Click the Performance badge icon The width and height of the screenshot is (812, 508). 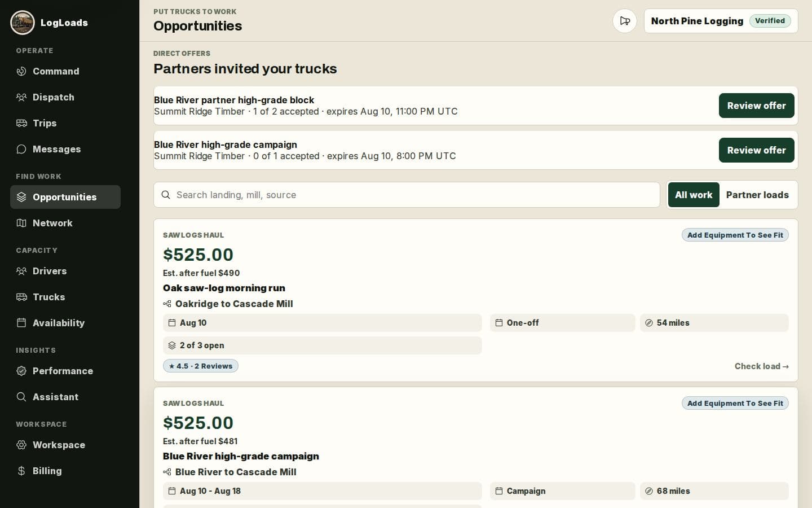(x=21, y=371)
